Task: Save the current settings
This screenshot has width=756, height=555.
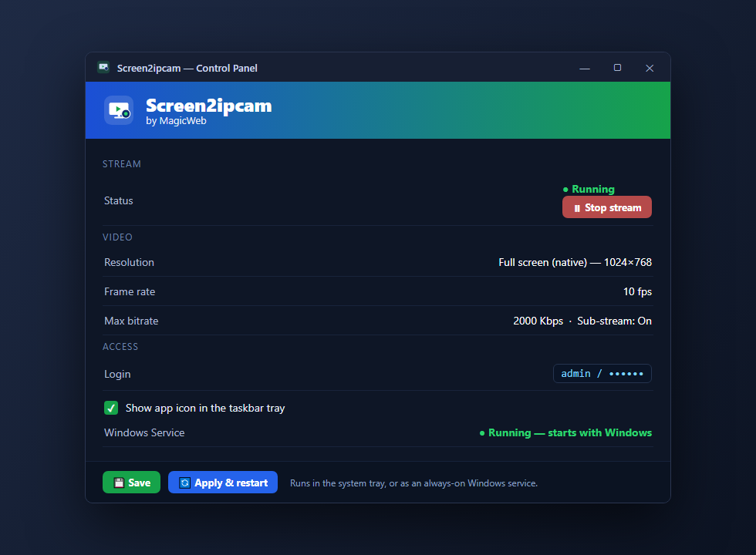Action: [x=131, y=483]
